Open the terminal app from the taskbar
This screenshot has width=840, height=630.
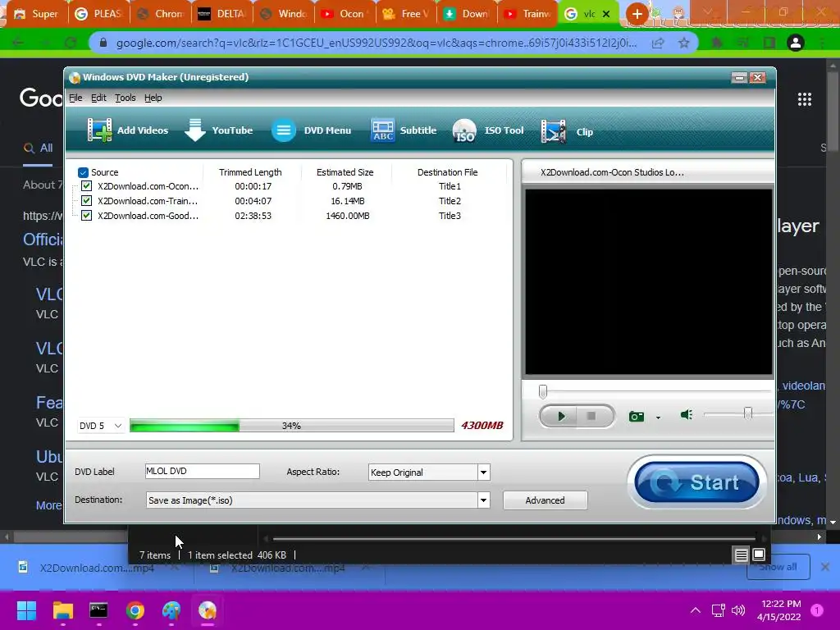point(98,610)
